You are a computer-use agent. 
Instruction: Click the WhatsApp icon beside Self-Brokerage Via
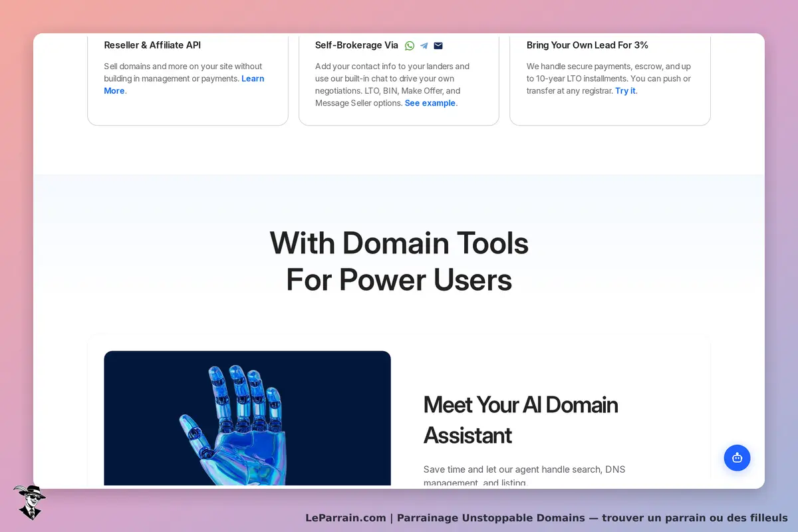(x=410, y=46)
